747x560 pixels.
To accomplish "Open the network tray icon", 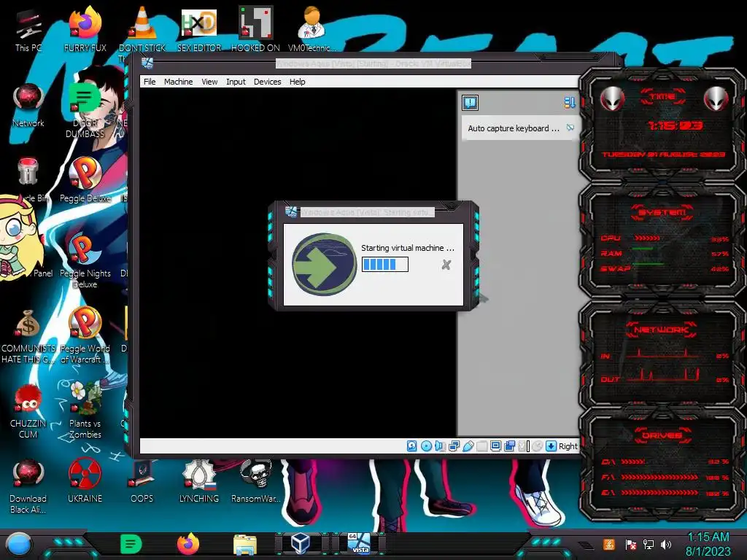I will click(x=649, y=544).
